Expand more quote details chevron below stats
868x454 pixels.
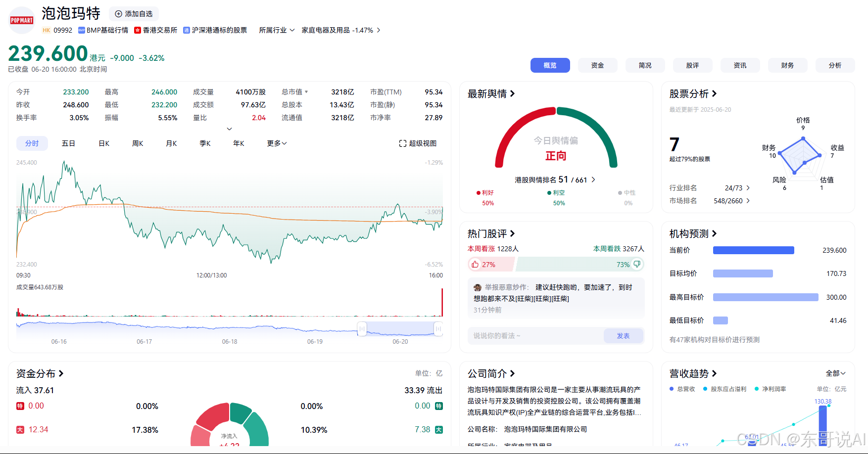229,129
